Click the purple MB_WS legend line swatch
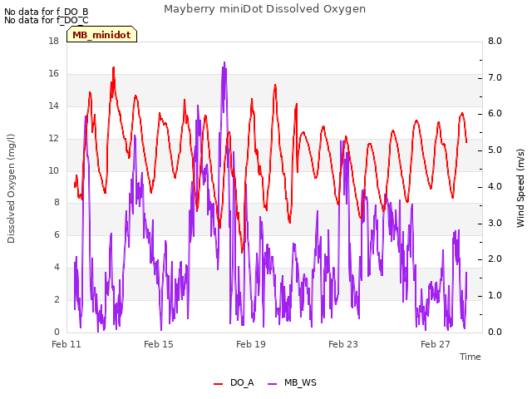Image resolution: width=532 pixels, height=399 pixels. pos(272,383)
